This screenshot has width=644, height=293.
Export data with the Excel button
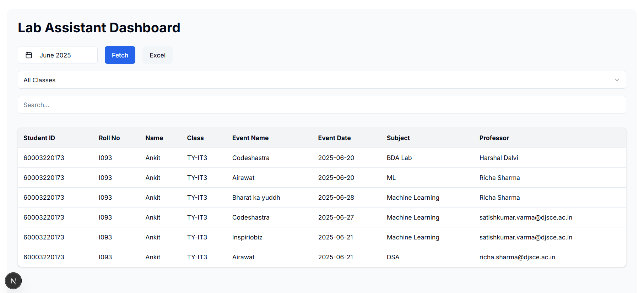(157, 55)
